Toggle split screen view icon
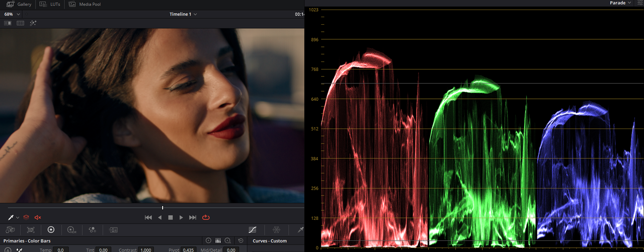 (21, 23)
